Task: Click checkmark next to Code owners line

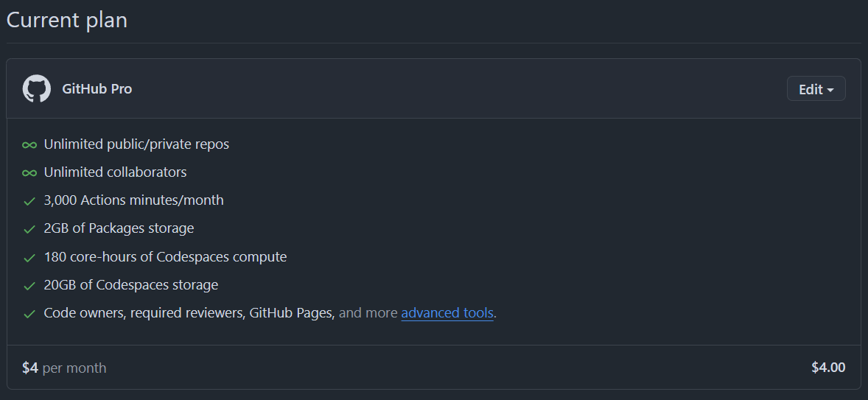Action: point(29,314)
